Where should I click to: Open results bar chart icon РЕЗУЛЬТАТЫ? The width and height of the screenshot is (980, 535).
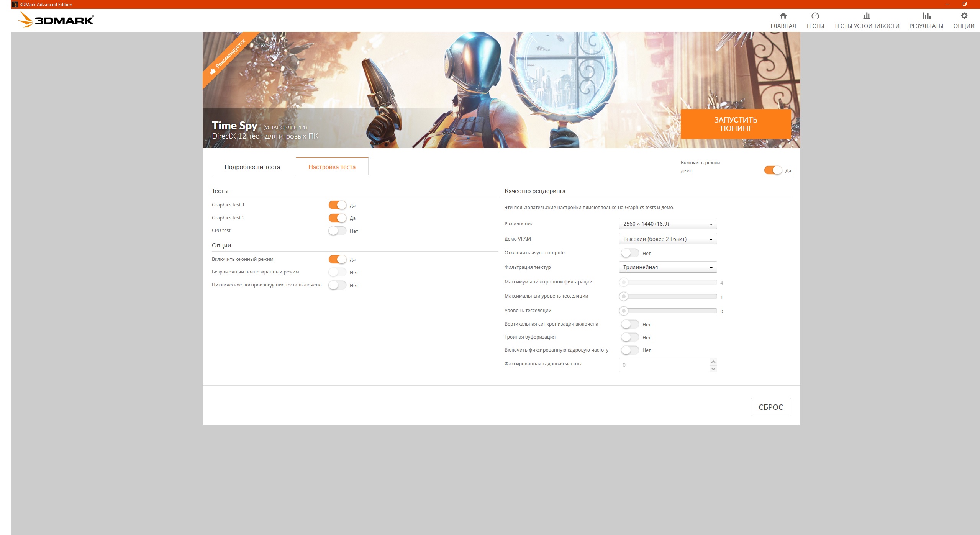(x=926, y=16)
